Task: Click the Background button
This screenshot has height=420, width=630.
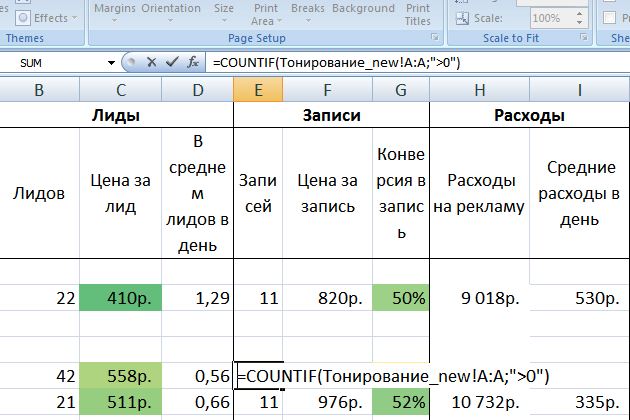Action: (363, 9)
